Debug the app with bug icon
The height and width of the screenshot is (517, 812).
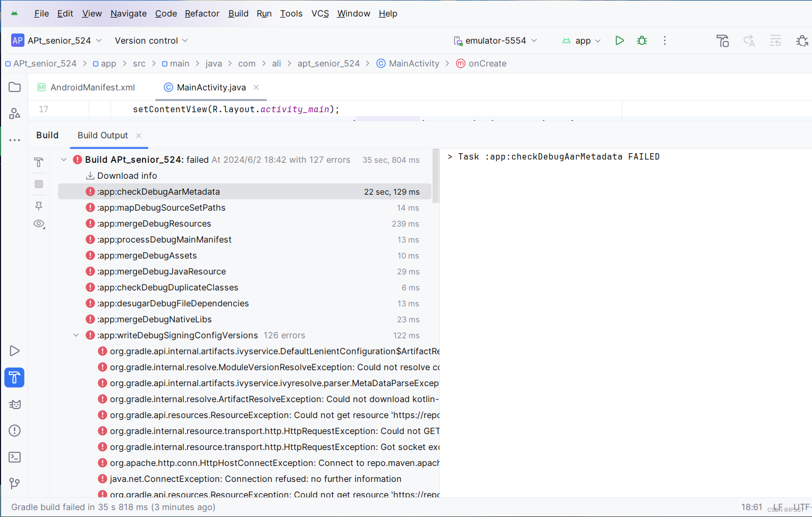click(642, 40)
